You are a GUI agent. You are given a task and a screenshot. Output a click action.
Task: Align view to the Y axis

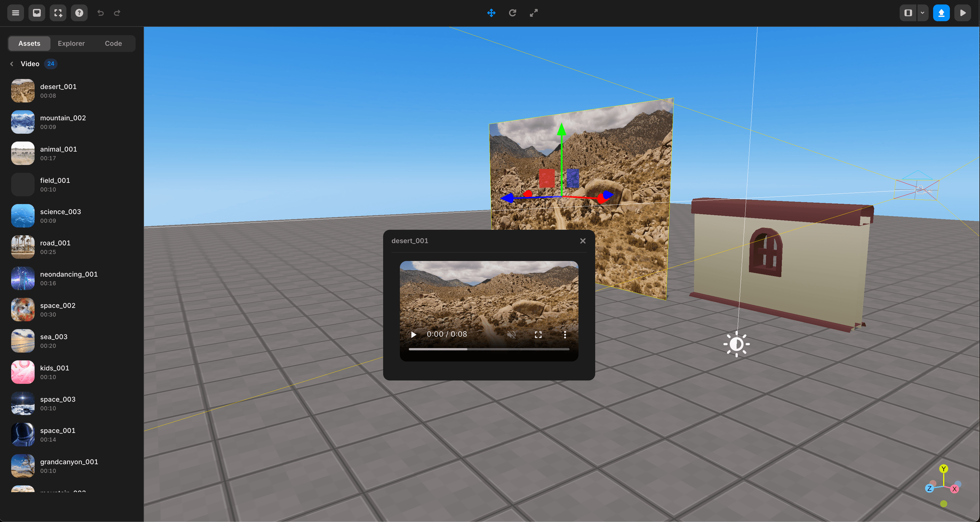tap(943, 469)
